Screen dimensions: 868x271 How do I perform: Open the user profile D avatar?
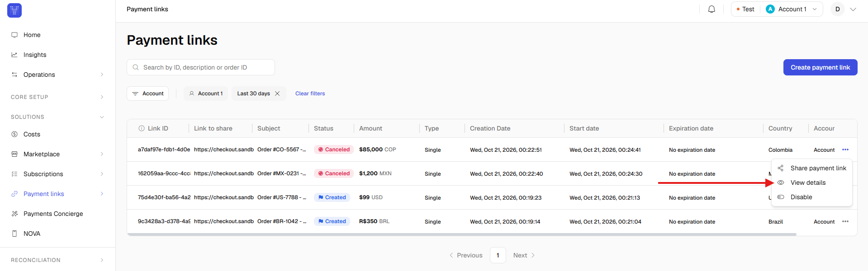(838, 9)
